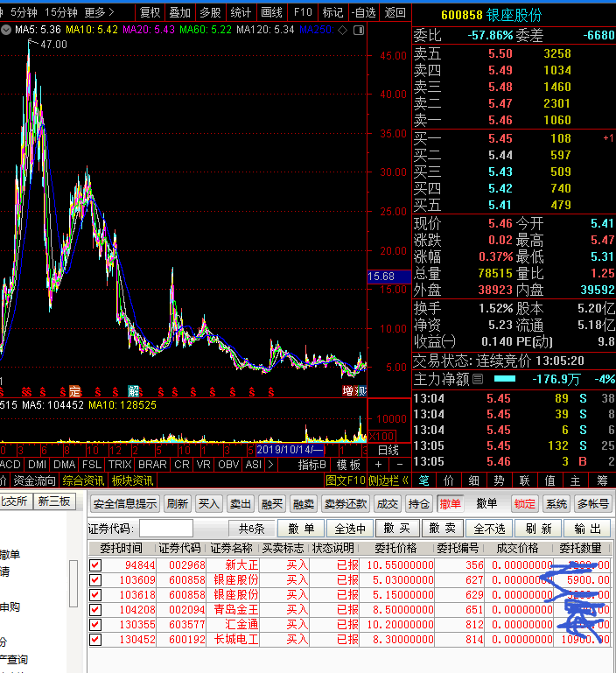616x673 pixels.
Task: Select the 综合资讯 tab
Action: (83, 480)
